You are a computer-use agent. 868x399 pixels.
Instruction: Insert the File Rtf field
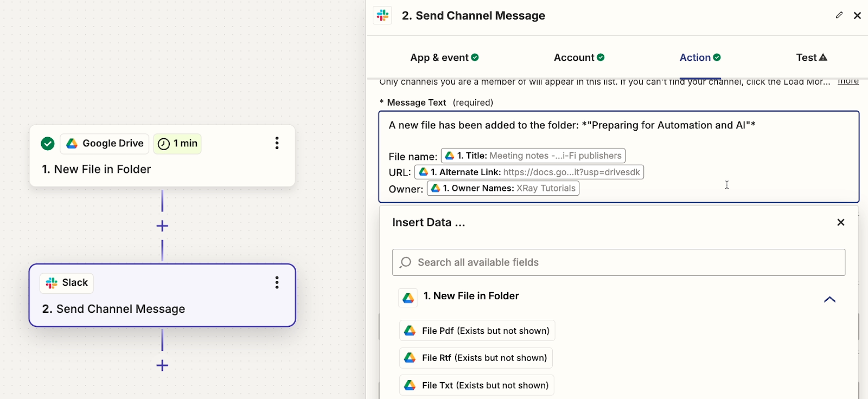[476, 358]
